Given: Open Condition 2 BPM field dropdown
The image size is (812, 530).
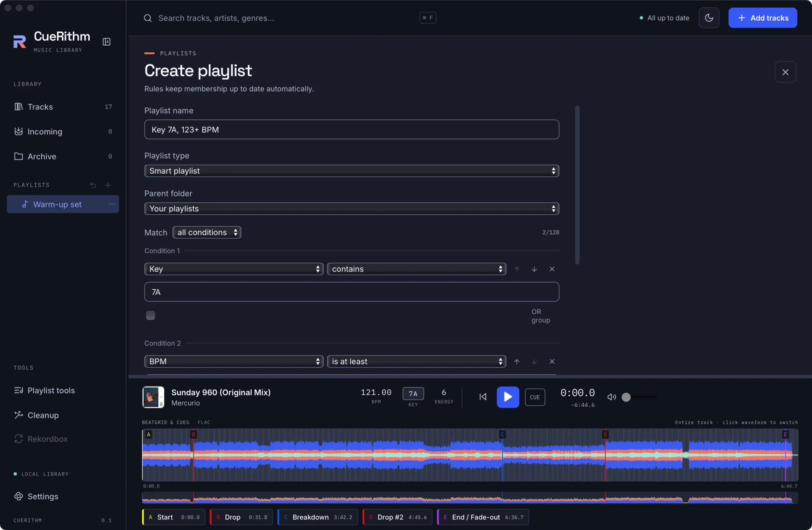Looking at the screenshot, I should (x=234, y=362).
